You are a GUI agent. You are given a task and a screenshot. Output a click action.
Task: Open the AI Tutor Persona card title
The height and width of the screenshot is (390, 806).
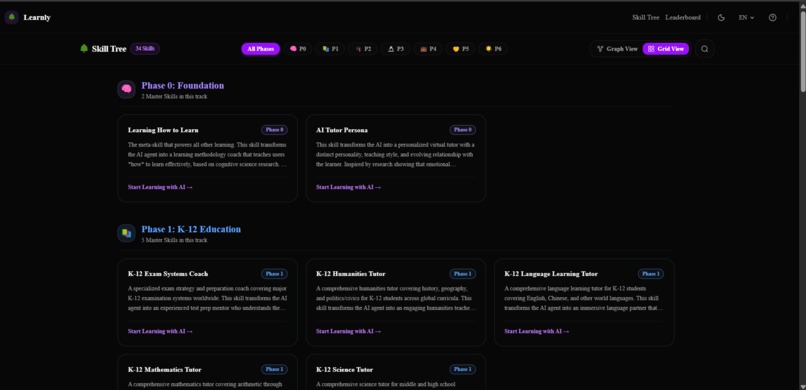point(342,130)
